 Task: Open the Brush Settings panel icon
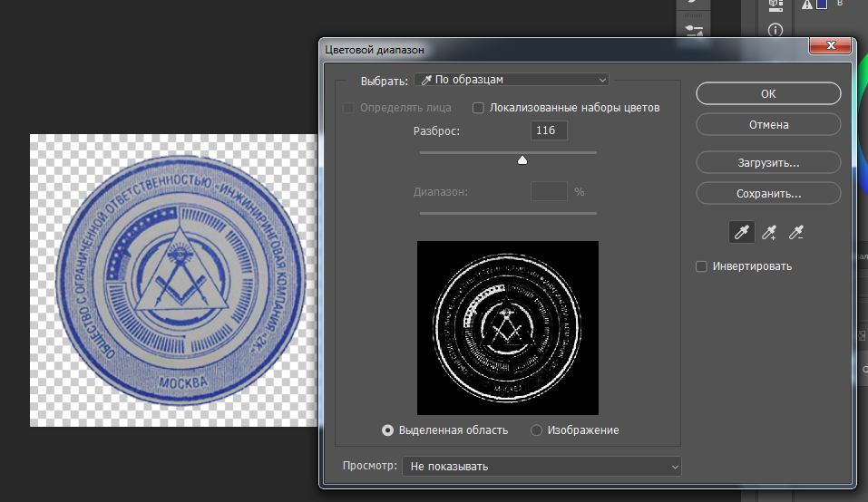coord(694,31)
